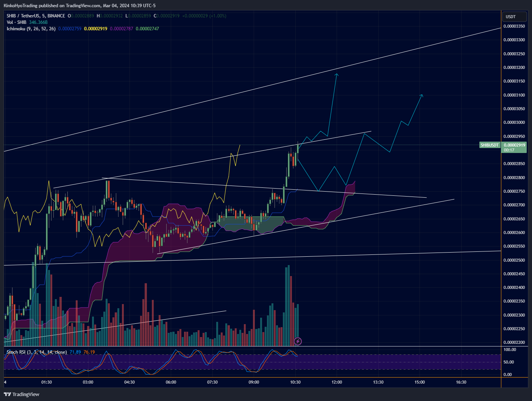Viewport: 532px width, 401px height.
Task: Click the 0.00003350 price axis label
Action: pos(514,27)
